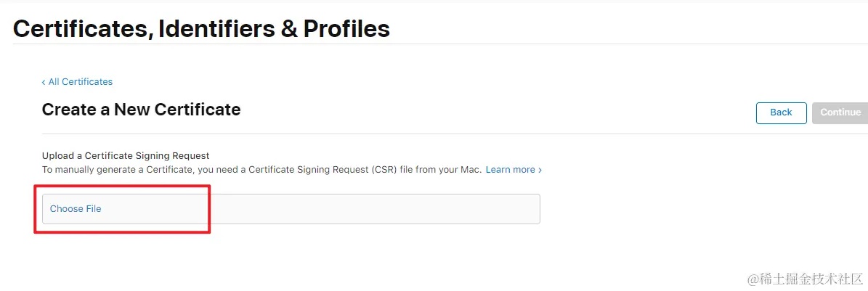Click the greyed-out Continue button

(x=840, y=112)
